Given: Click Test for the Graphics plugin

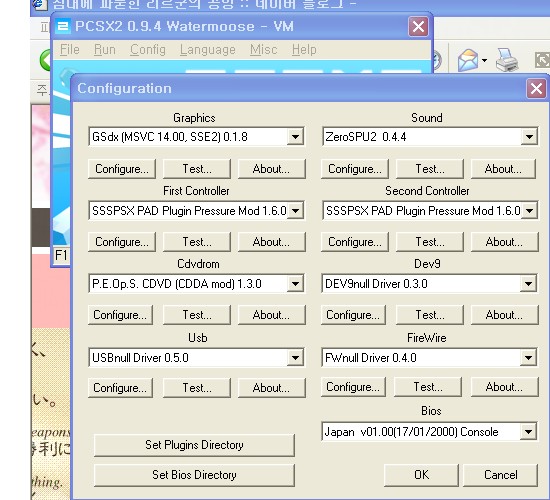Looking at the screenshot, I should [x=197, y=169].
